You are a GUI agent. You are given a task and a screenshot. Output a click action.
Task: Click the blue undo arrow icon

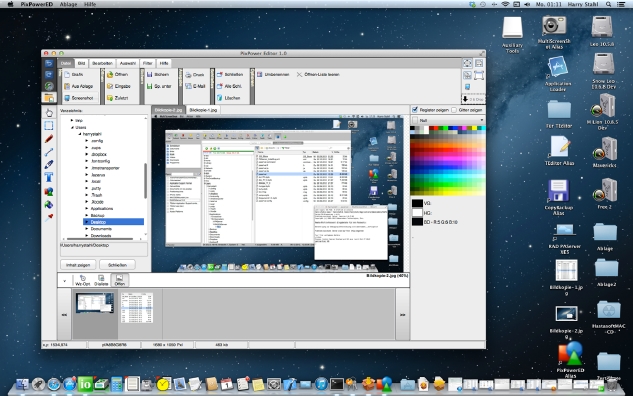(x=49, y=63)
